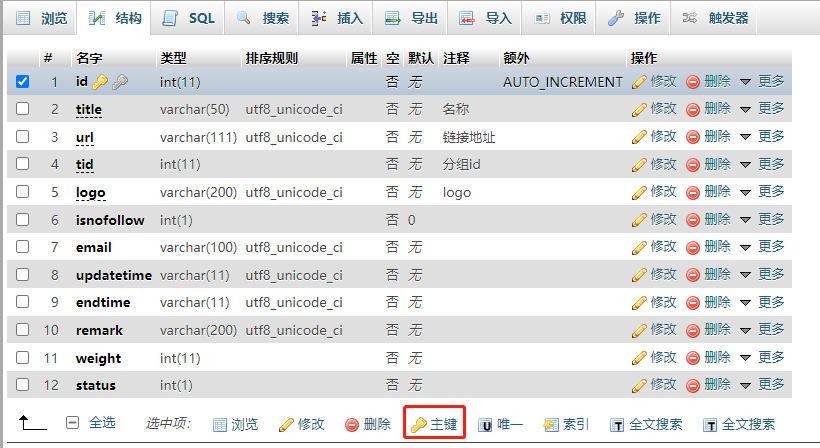This screenshot has width=820, height=448.
Task: Click the pencil edit icon for title row
Action: pos(640,109)
